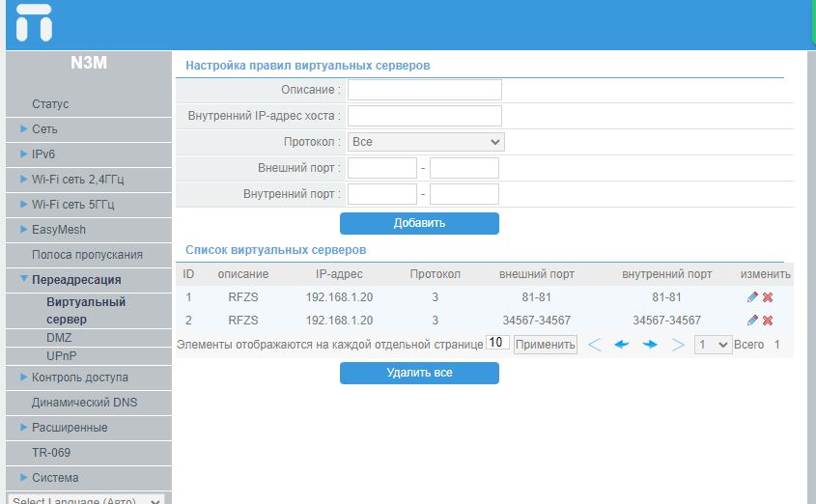Open the Select Language dropdown
Viewport: 816px width, 504px height.
(86, 499)
